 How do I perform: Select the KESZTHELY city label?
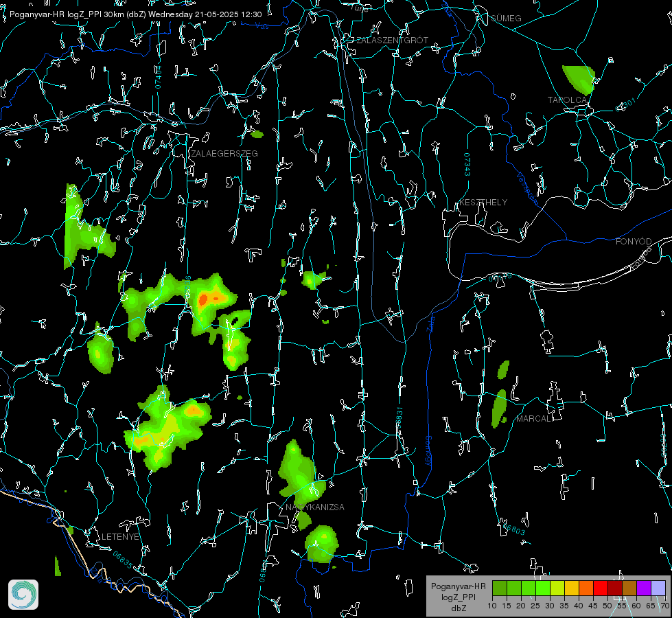pos(483,202)
